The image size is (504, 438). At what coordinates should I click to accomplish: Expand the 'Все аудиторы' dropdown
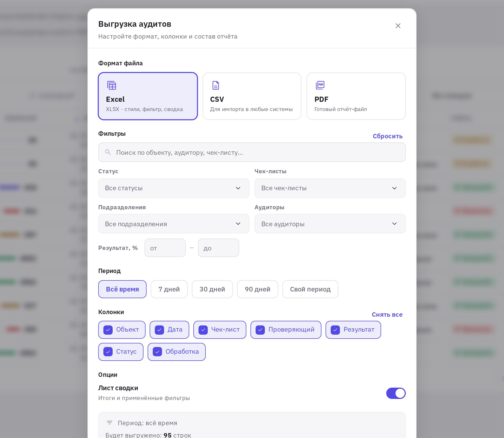(330, 224)
